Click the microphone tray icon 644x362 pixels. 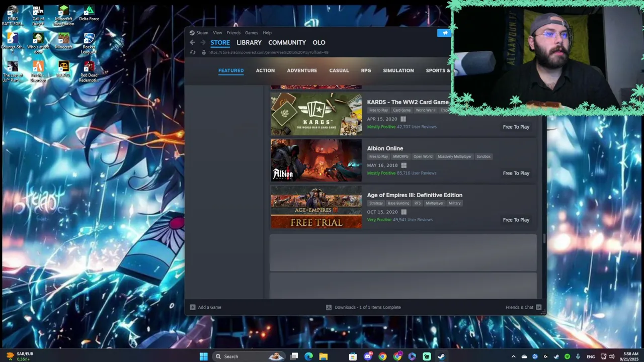pos(578,356)
